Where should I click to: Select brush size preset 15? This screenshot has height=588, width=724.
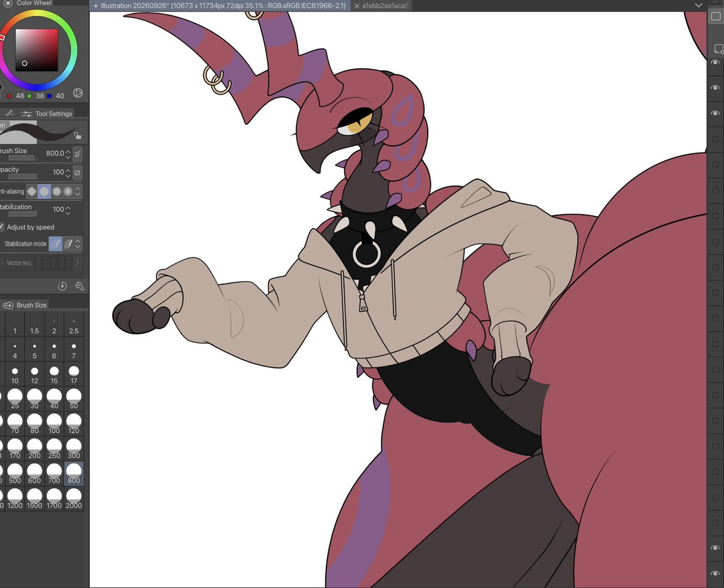tap(54, 375)
